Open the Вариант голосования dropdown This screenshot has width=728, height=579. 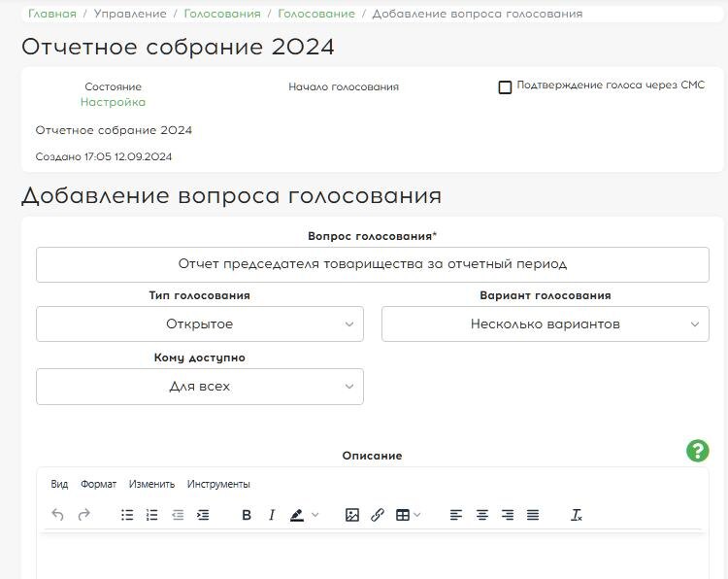point(546,324)
